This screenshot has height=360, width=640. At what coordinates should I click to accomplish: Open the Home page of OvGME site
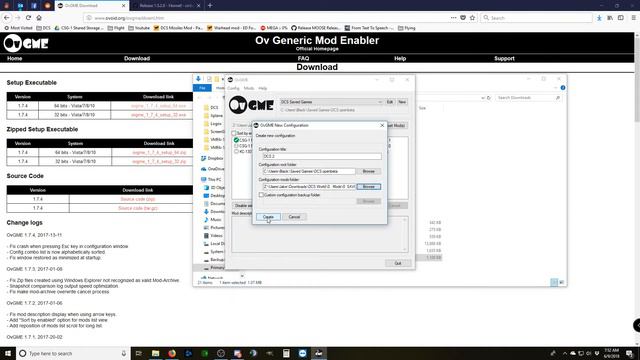[x=14, y=58]
